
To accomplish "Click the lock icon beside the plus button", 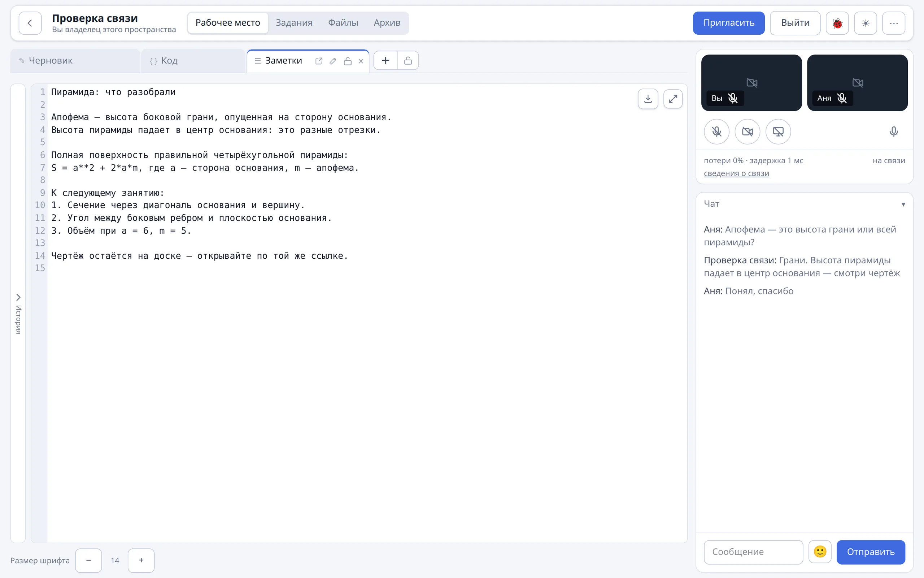I will (408, 60).
